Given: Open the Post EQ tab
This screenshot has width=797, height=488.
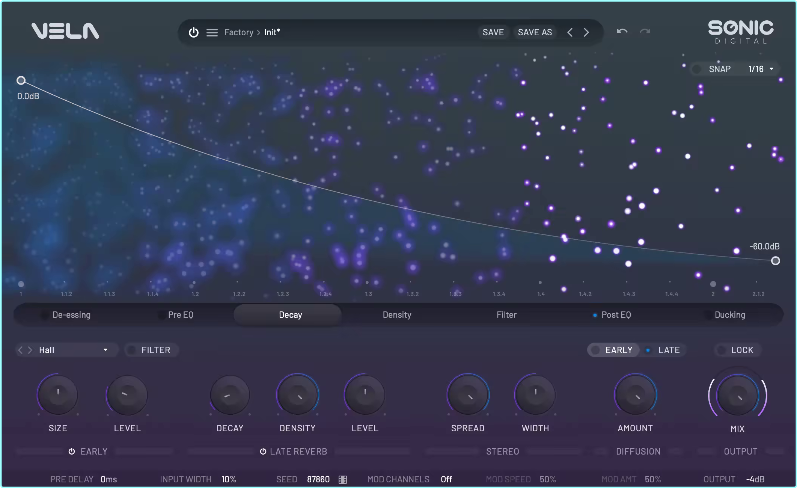Looking at the screenshot, I should 616,315.
